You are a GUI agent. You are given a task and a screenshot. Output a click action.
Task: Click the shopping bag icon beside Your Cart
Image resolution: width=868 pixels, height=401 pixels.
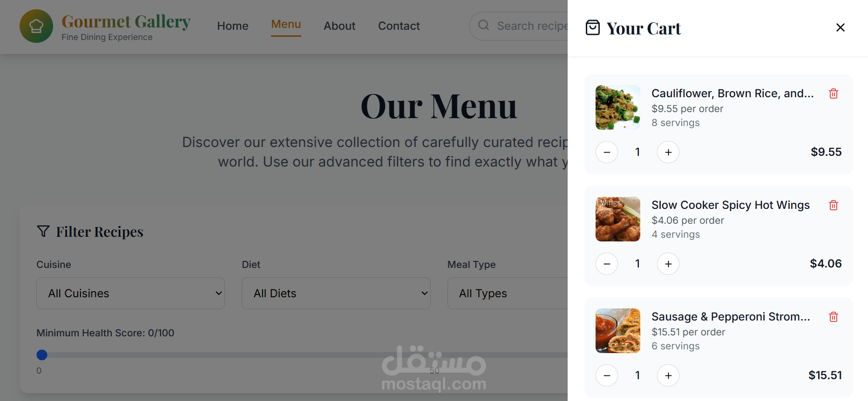pyautogui.click(x=593, y=28)
